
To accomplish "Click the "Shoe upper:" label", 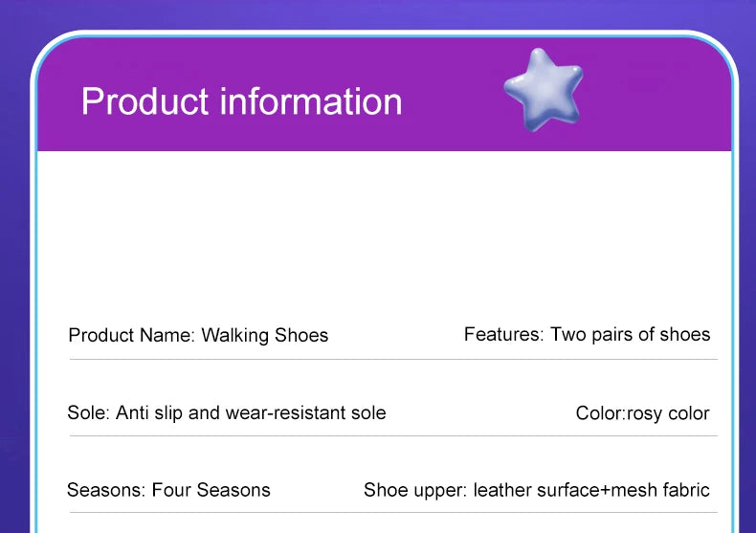I will (415, 491).
